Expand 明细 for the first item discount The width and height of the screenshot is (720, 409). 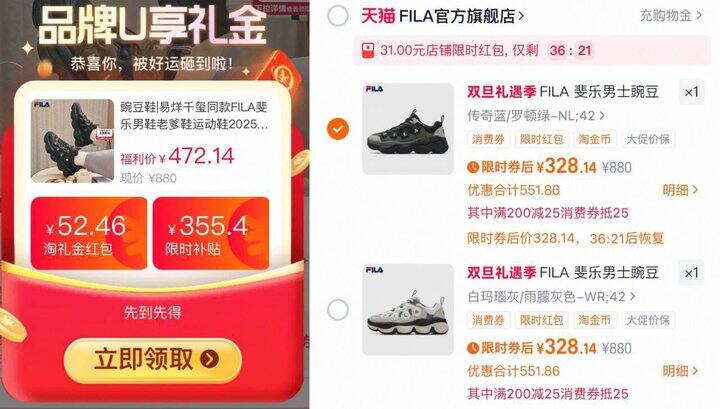pos(680,190)
